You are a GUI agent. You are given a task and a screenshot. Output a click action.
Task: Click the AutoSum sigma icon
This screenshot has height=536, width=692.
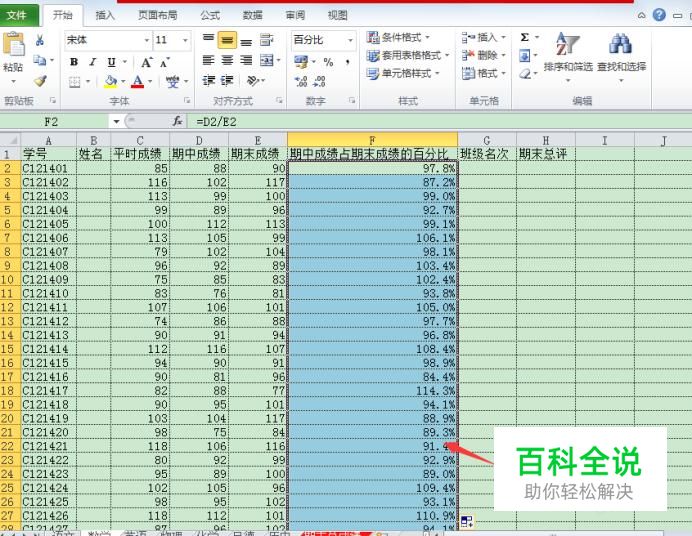tap(525, 37)
